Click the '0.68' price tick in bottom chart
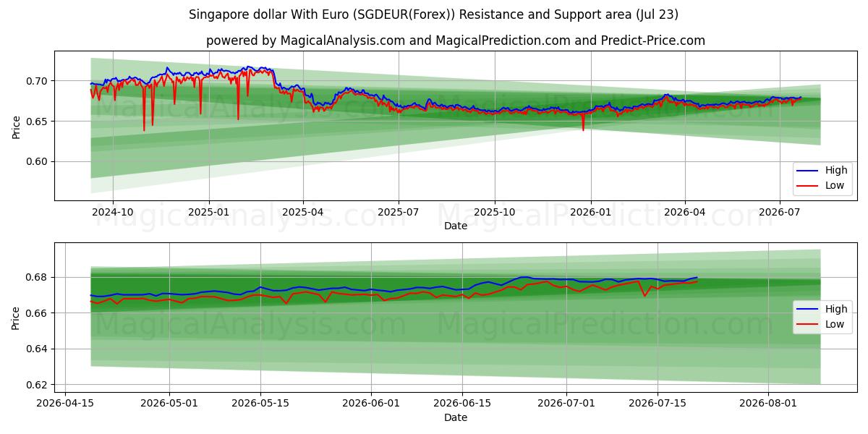Image resolution: width=868 pixels, height=434 pixels. pos(38,277)
